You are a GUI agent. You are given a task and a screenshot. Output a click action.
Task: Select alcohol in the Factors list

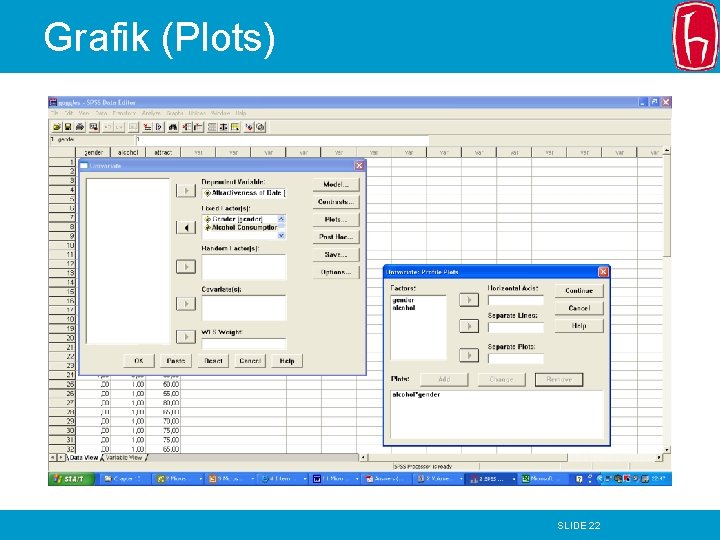404,308
